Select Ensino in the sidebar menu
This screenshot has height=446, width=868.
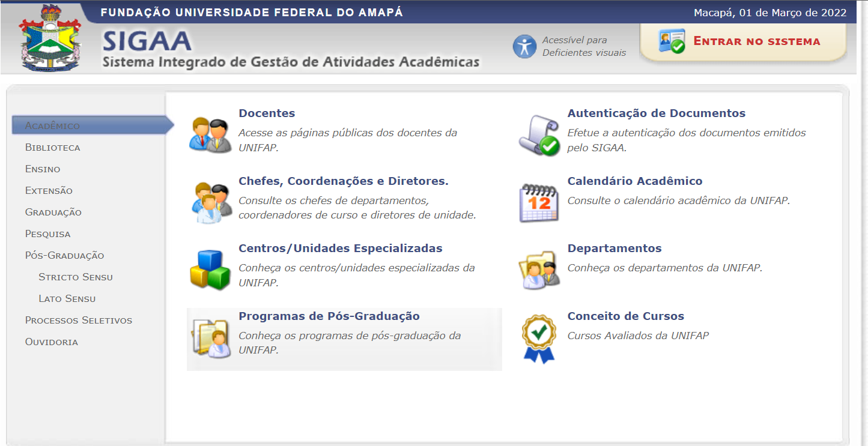coord(43,169)
